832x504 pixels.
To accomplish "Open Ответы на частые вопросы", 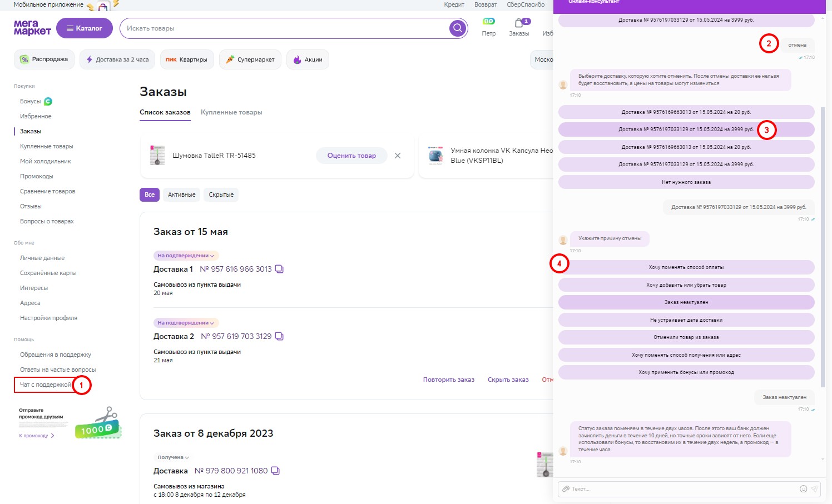I will point(58,370).
